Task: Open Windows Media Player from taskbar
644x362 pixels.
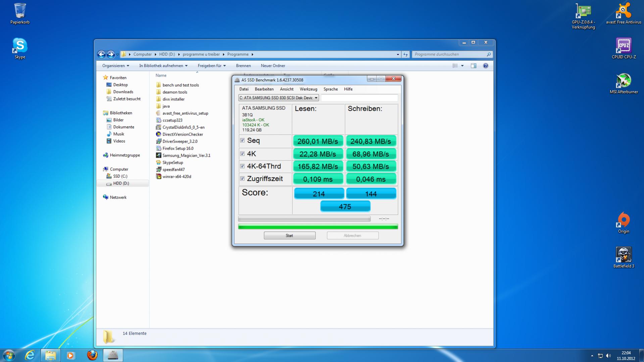Action: [71, 355]
